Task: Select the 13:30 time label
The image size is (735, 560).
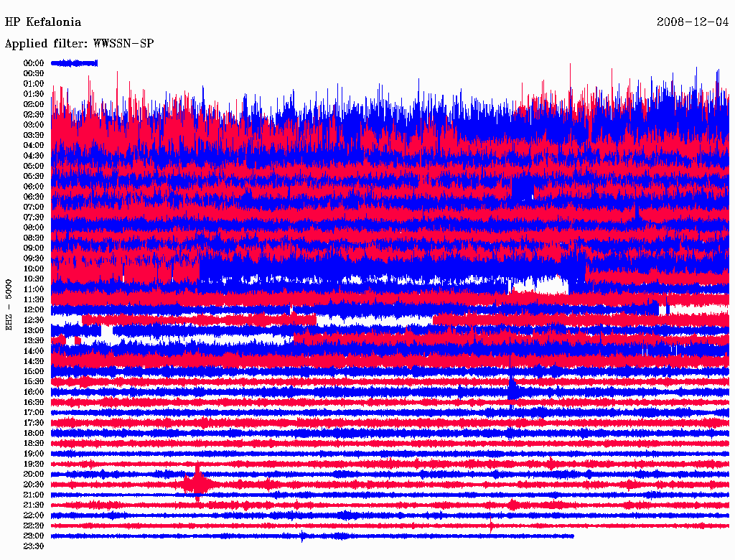Action: coord(34,341)
